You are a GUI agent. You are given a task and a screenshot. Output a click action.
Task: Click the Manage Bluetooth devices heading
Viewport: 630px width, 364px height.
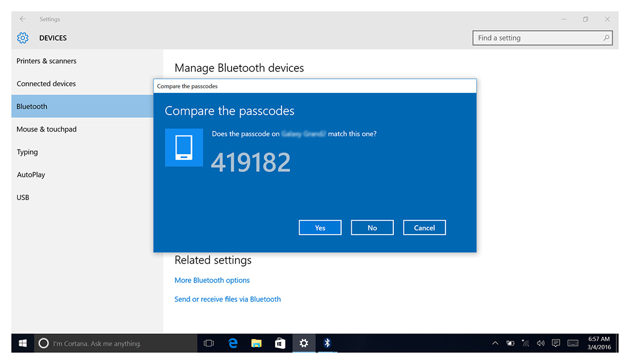[239, 68]
